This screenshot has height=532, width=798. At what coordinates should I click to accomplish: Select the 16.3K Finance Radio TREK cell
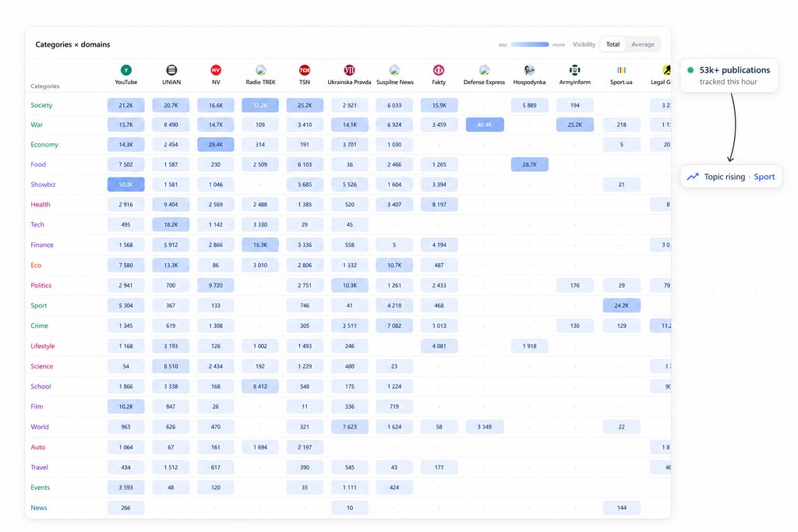tap(260, 245)
